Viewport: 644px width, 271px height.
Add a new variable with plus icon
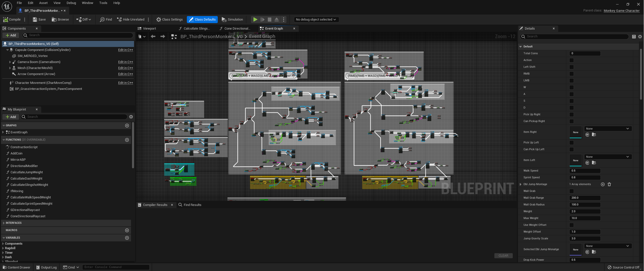pos(127,238)
